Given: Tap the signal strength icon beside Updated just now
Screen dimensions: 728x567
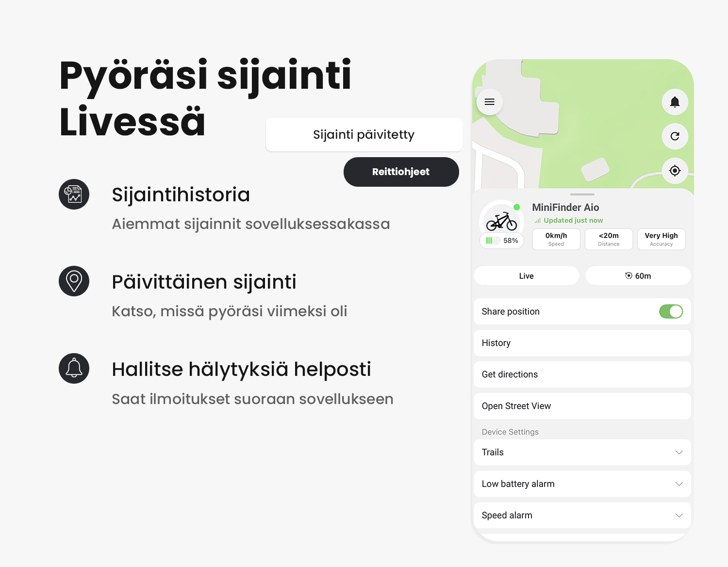Looking at the screenshot, I should pos(537,221).
